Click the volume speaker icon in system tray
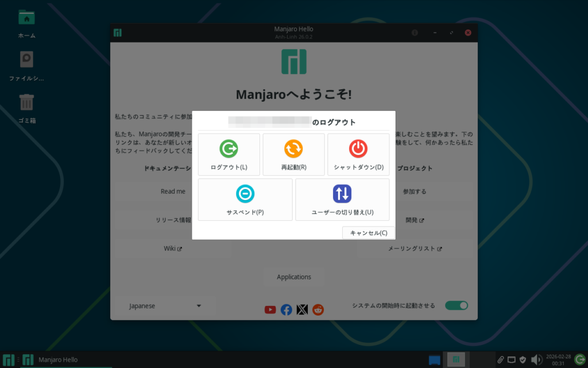This screenshot has width=588, height=368. 536,360
